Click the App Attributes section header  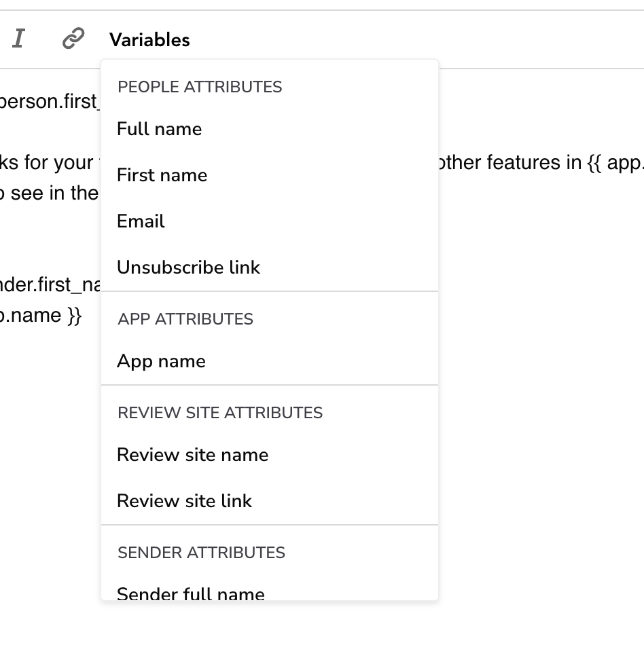coord(185,319)
